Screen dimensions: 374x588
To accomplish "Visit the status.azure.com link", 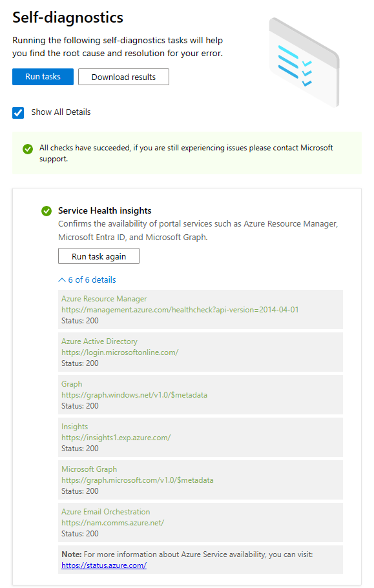I will 104,565.
